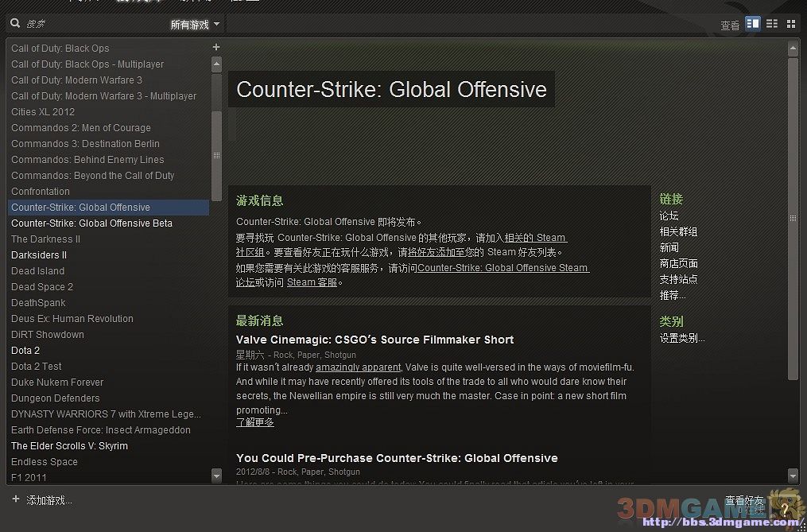807x532 pixels.
Task: Click 查看好友 to view friends
Action: [x=743, y=500]
